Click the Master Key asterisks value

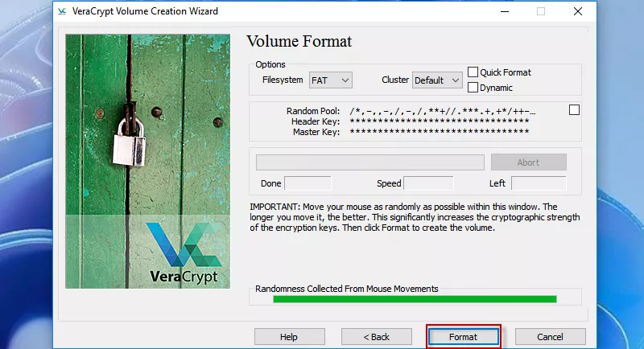(439, 132)
